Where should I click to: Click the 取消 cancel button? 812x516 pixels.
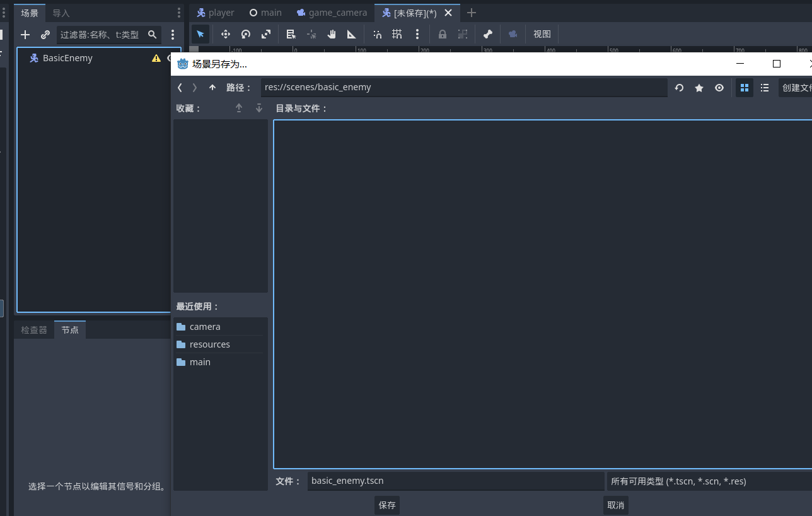(x=615, y=505)
